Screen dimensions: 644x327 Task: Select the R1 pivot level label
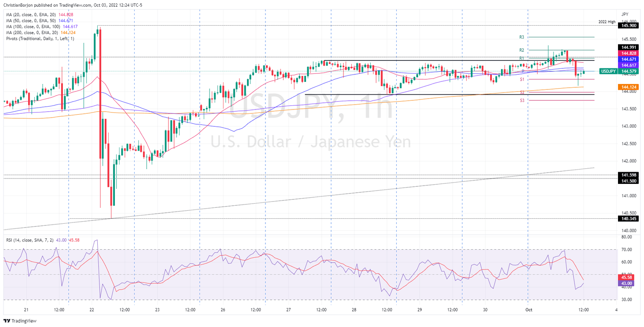[x=522, y=58]
